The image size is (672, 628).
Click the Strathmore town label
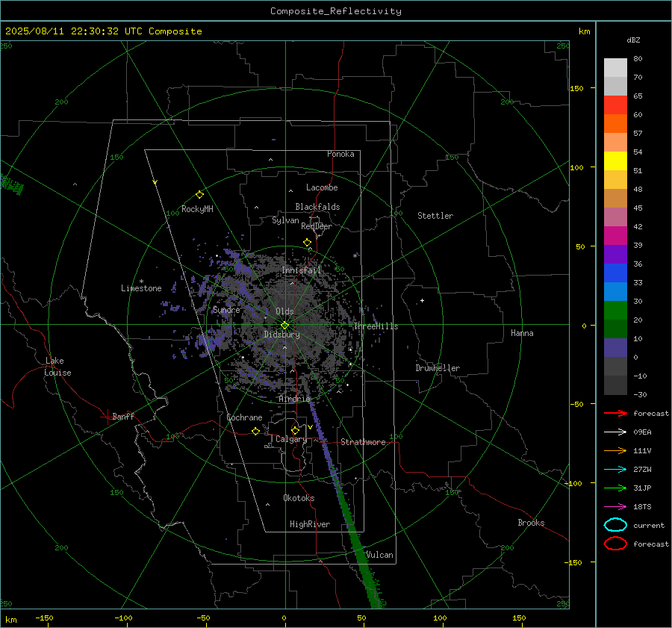coord(363,442)
